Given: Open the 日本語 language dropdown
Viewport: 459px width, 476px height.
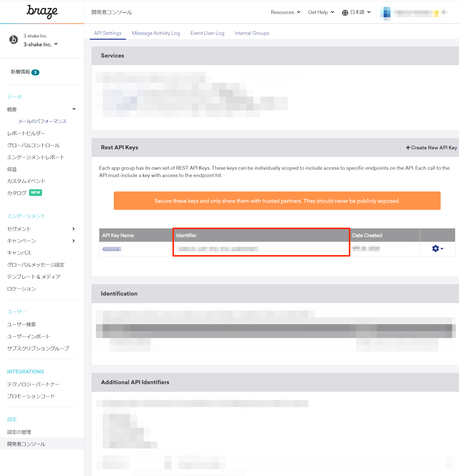Looking at the screenshot, I should (x=360, y=12).
